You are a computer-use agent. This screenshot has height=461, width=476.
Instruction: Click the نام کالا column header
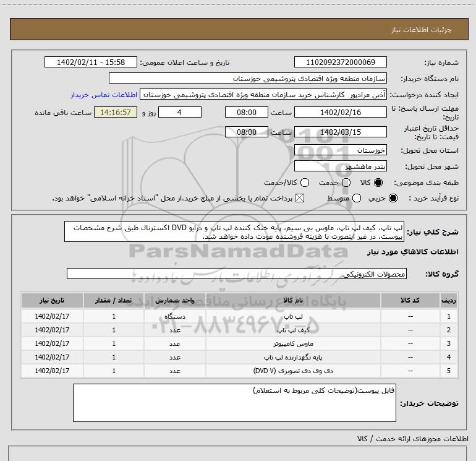click(293, 300)
